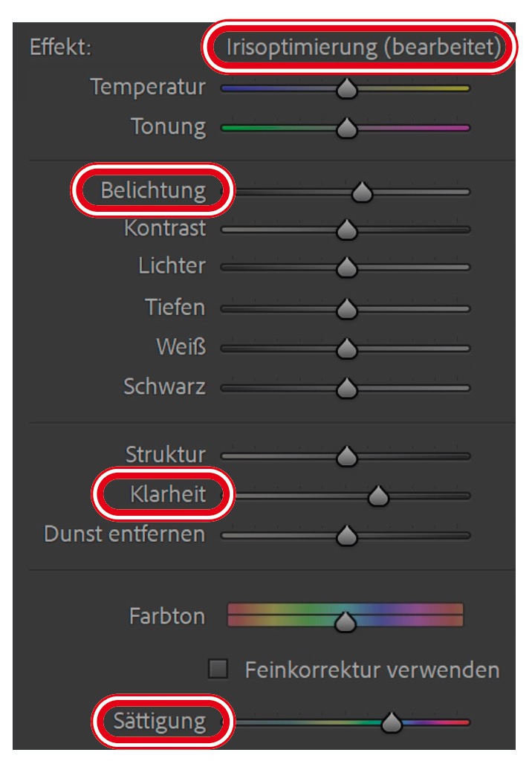This screenshot has width=532, height=761.
Task: Click the Lichter slider handle
Action: [346, 268]
